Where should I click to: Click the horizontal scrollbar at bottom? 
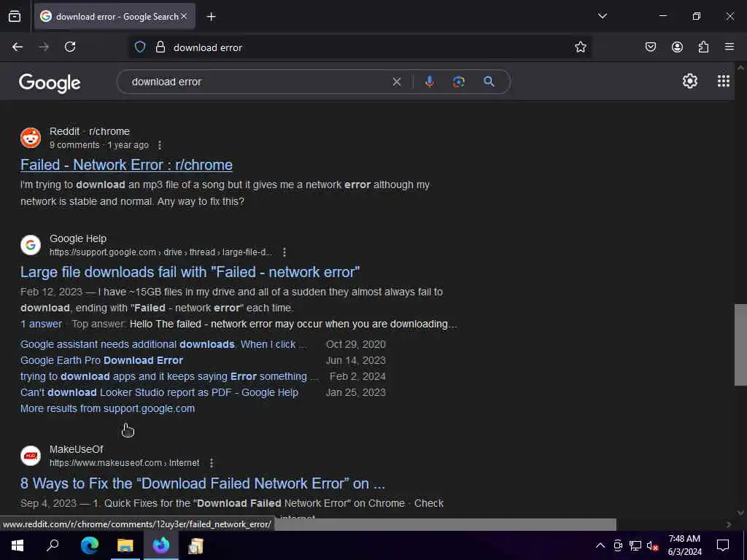click(446, 524)
